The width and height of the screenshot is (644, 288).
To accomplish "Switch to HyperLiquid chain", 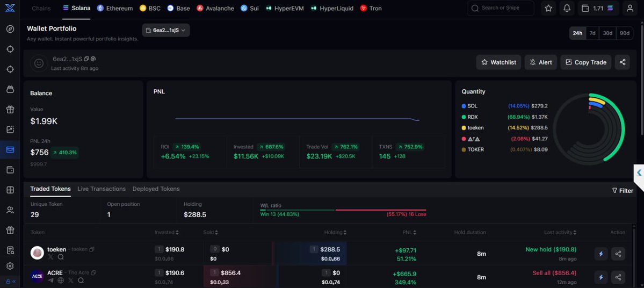I will click(x=332, y=8).
